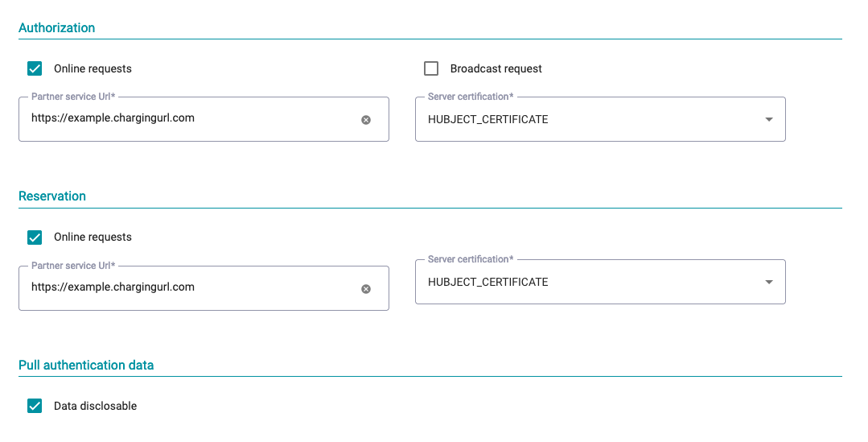Uncheck Online requests under Authorization

tap(35, 68)
